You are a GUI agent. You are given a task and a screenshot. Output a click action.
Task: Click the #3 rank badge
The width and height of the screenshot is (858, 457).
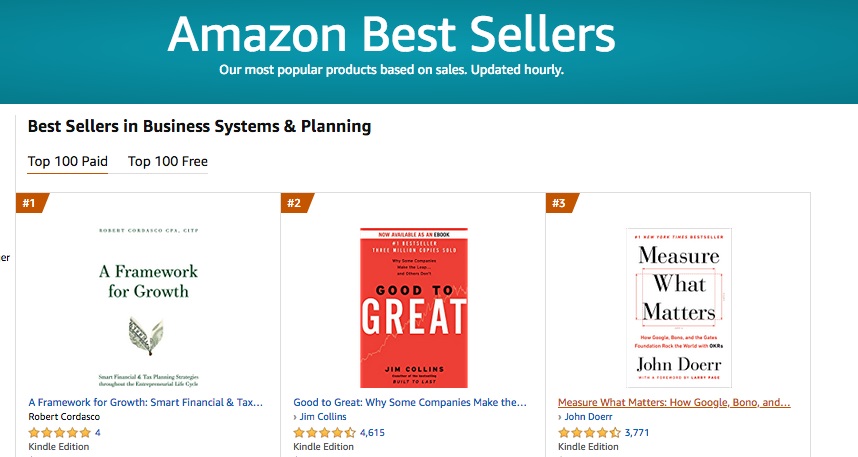click(561, 203)
